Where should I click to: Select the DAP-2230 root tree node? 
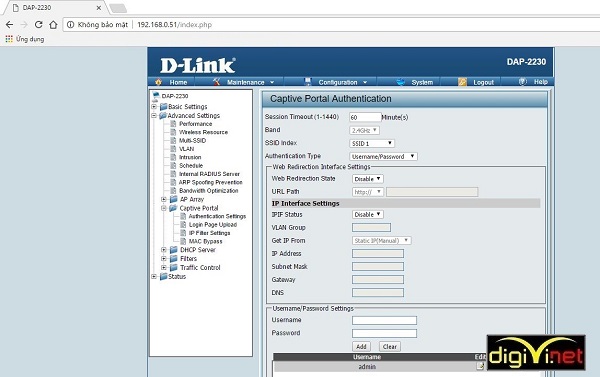pos(174,96)
